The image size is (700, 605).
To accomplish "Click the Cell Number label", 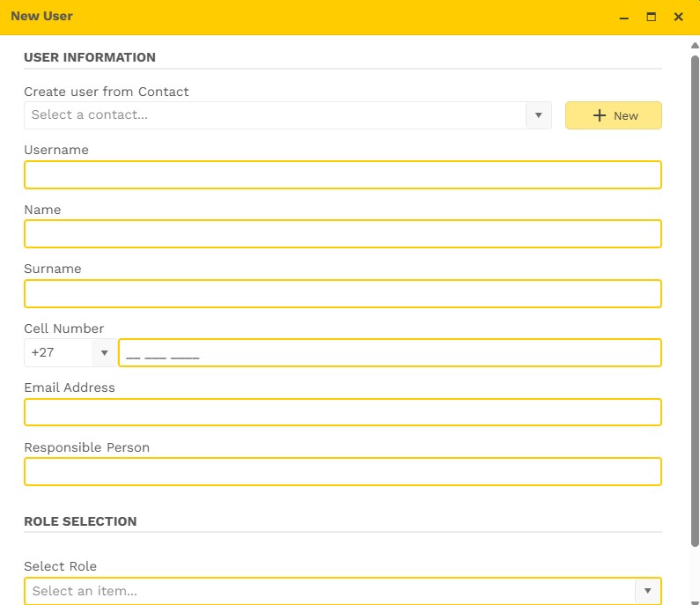I will click(64, 328).
